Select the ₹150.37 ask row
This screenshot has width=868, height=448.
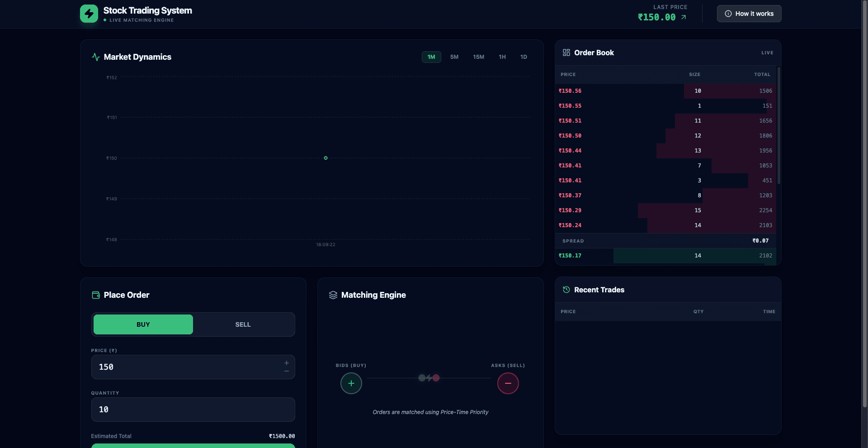[665, 195]
